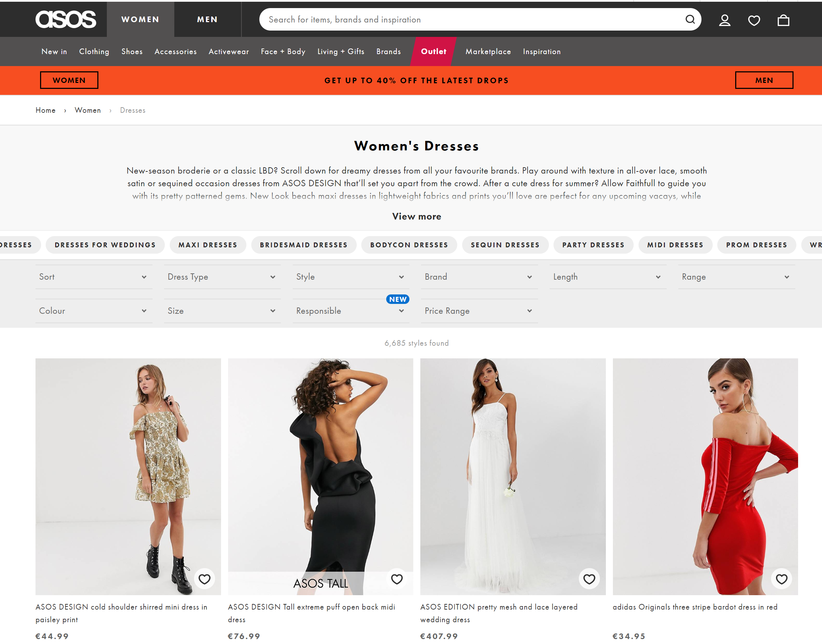This screenshot has height=644, width=822.
Task: Click ASOS EDITION wedding dress thumbnail
Action: (512, 476)
